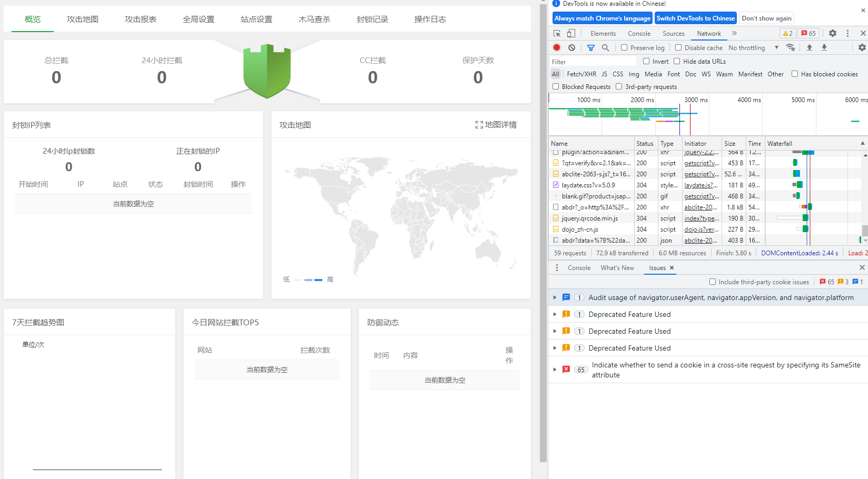Sort by Waterfall column arrow

click(x=862, y=143)
